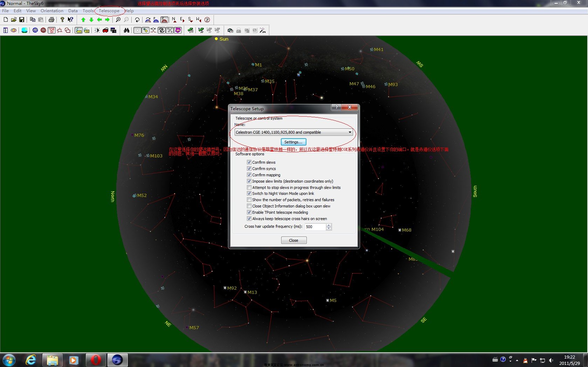Open Windows Explorer folder on taskbar
This screenshot has width=588, height=367.
tap(53, 360)
